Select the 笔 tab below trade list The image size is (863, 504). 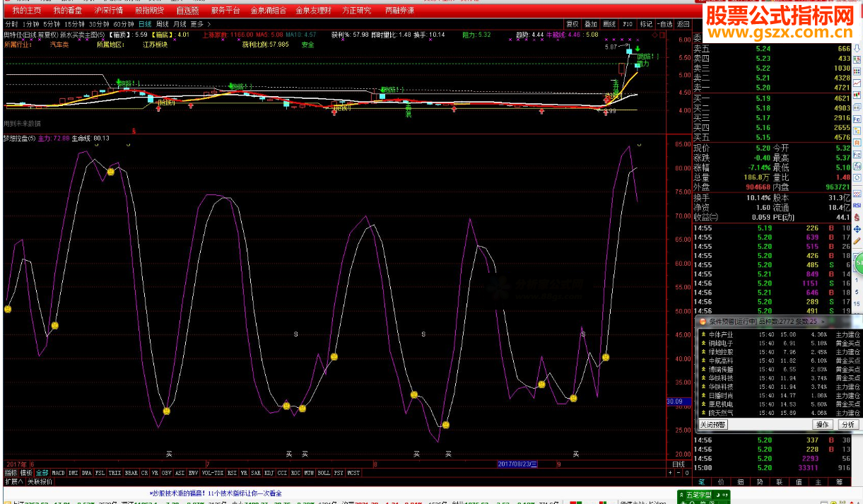point(702,483)
